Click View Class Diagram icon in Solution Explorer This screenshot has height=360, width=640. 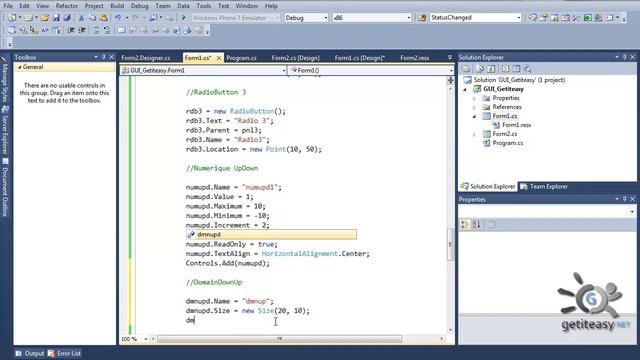point(527,69)
